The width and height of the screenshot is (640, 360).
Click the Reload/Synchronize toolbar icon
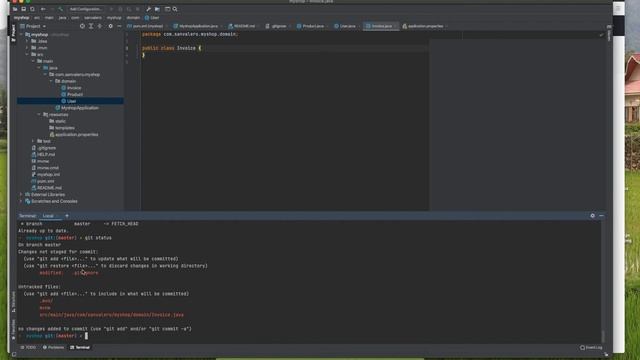[x=32, y=9]
